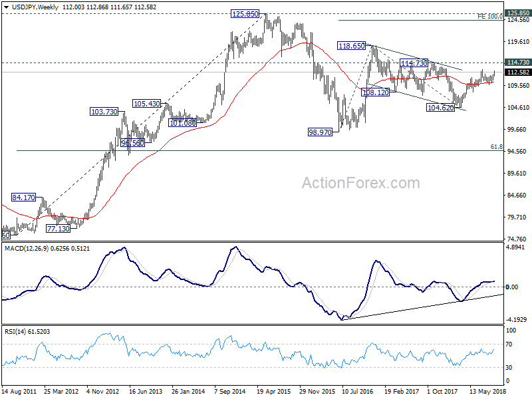Screen dimensions: 532x399
Task: Click the 77.130 low label
Action: click(58, 229)
